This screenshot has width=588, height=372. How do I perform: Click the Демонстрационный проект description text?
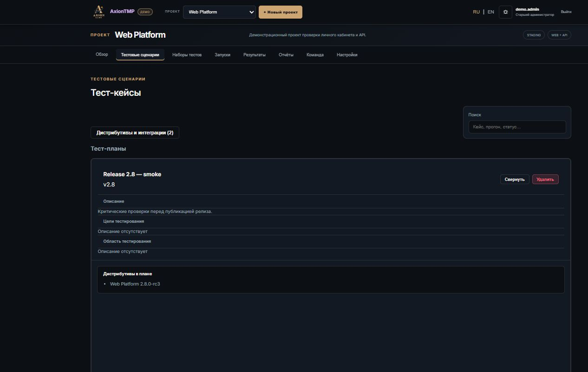tap(307, 35)
